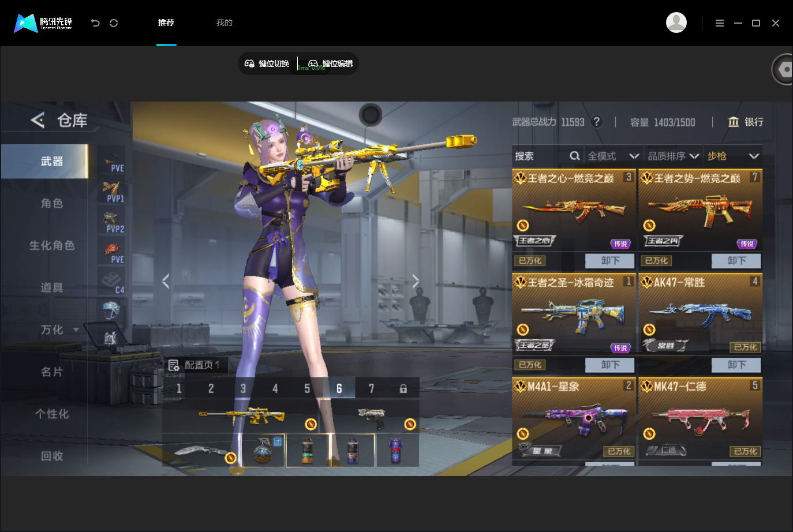This screenshot has height=532, width=793.
Task: Click the back arrow next to 仓库
Action: tap(38, 120)
